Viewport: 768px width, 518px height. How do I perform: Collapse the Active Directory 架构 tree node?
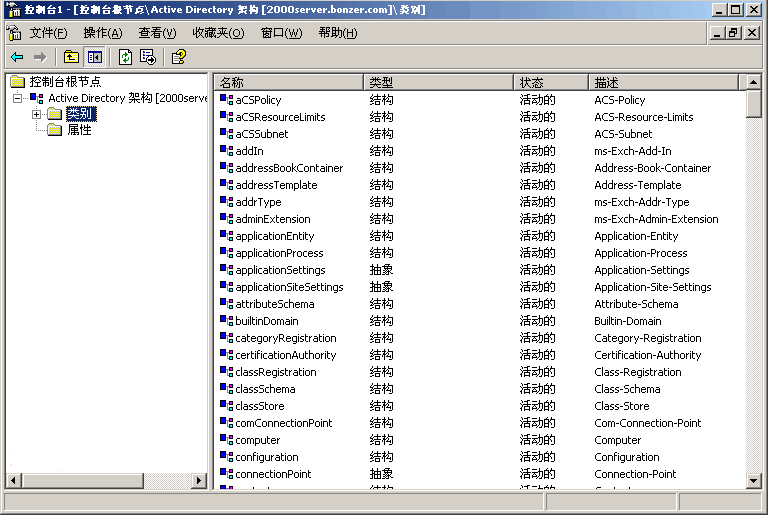click(17, 98)
